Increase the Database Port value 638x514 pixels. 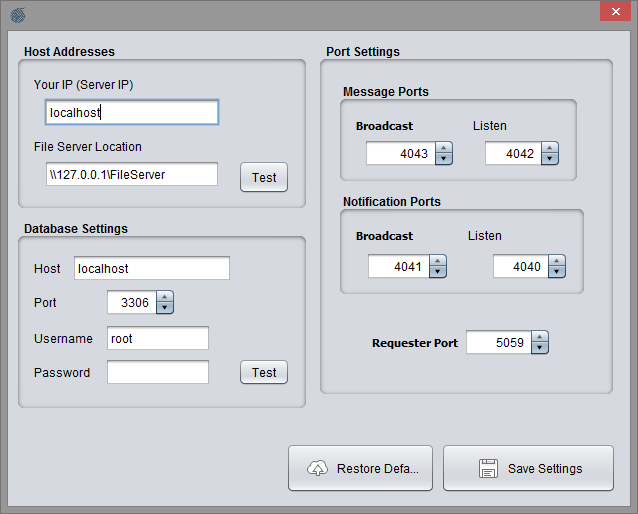165,297
